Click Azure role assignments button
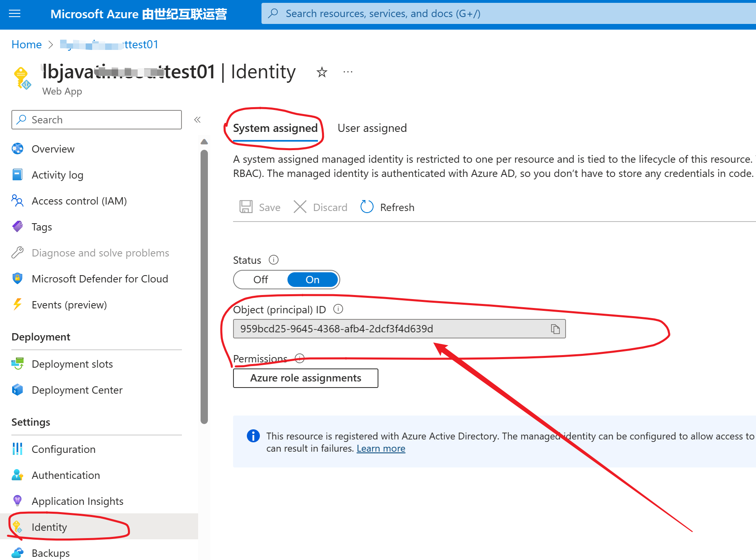756x560 pixels. (305, 378)
